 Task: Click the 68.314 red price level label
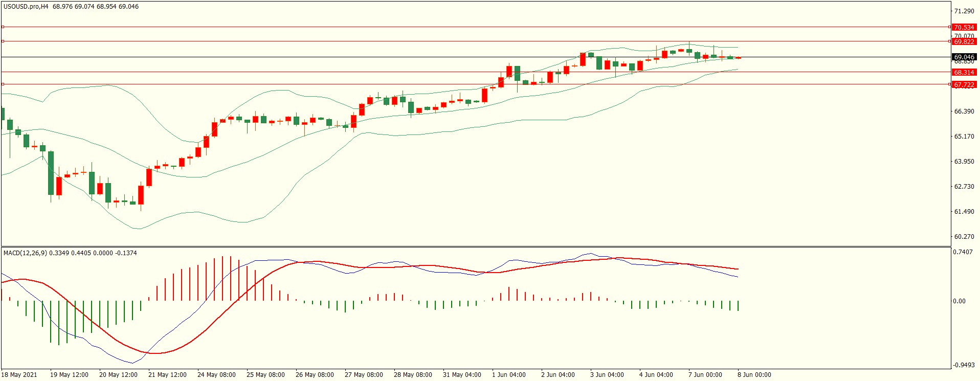pyautogui.click(x=964, y=72)
